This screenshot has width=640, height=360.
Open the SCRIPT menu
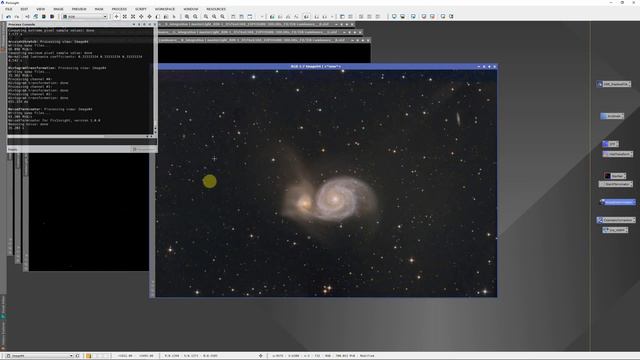point(140,9)
